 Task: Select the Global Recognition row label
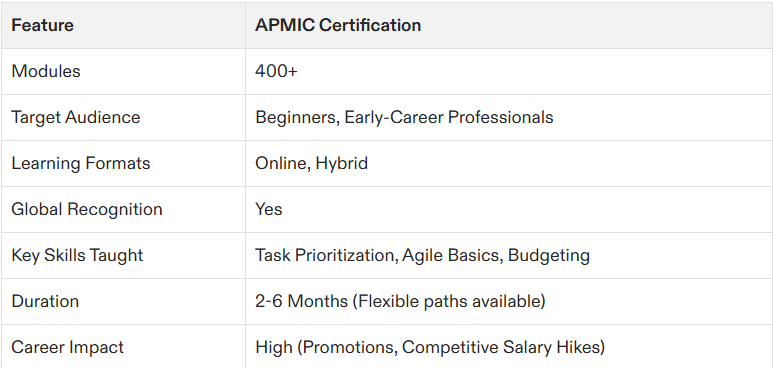coord(87,209)
